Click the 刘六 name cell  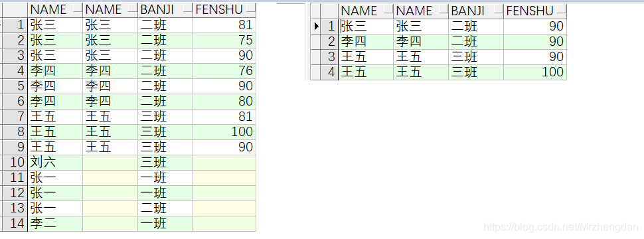click(x=55, y=162)
